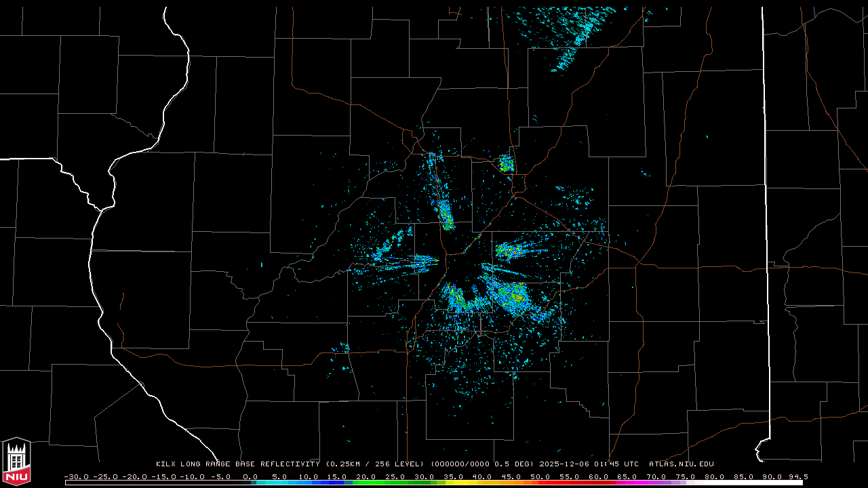
Task: Click the green-yellow echo cluster southwest of radar center
Action: click(x=456, y=297)
